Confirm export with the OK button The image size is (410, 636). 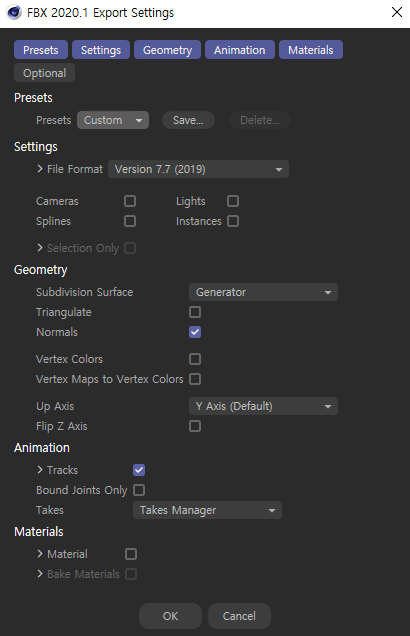click(x=170, y=616)
